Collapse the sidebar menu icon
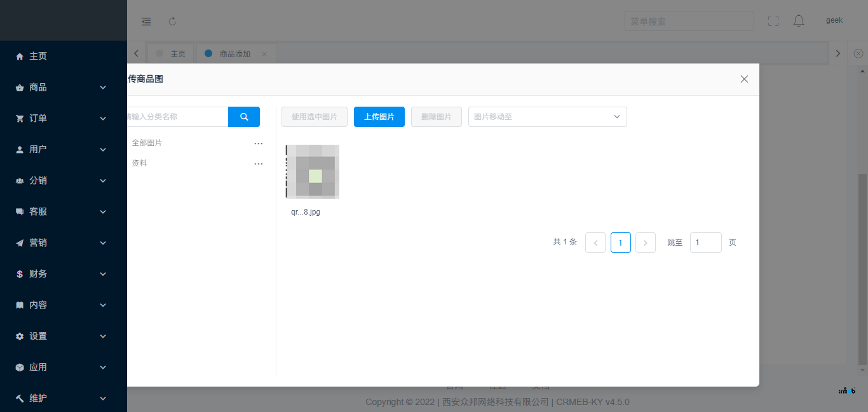This screenshot has width=868, height=412. [146, 21]
